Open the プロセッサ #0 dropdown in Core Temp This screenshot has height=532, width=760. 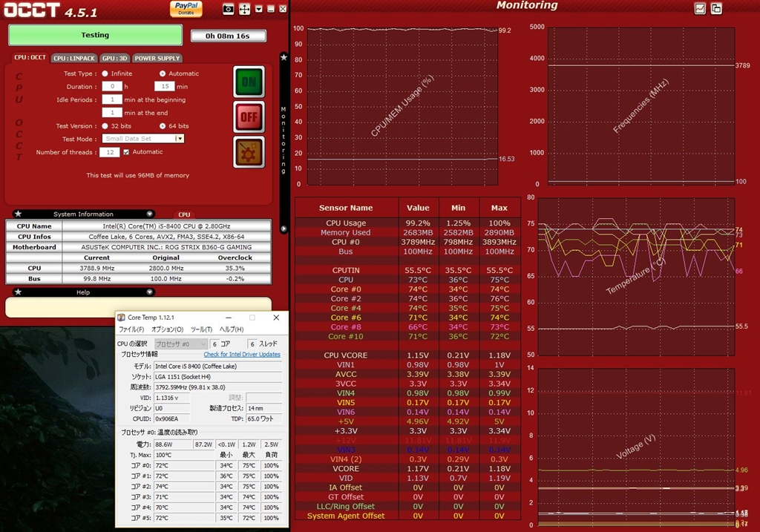pos(181,344)
